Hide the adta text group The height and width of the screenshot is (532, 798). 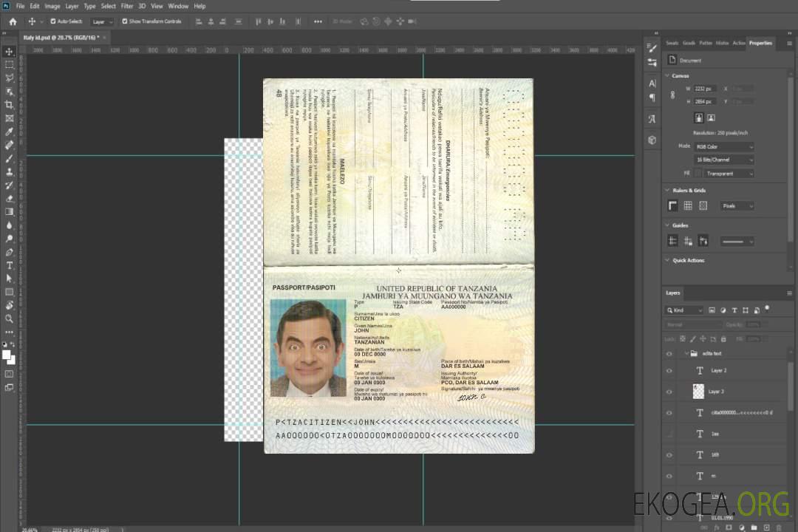[x=669, y=354]
